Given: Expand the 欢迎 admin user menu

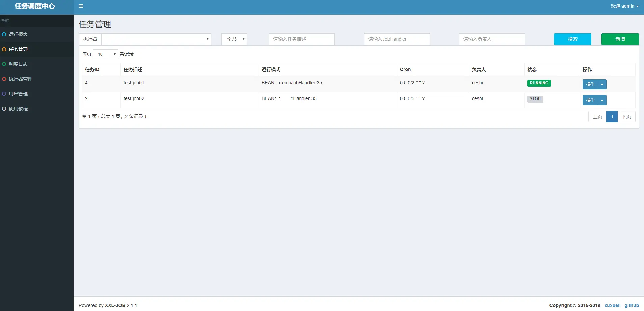Looking at the screenshot, I should 624,6.
